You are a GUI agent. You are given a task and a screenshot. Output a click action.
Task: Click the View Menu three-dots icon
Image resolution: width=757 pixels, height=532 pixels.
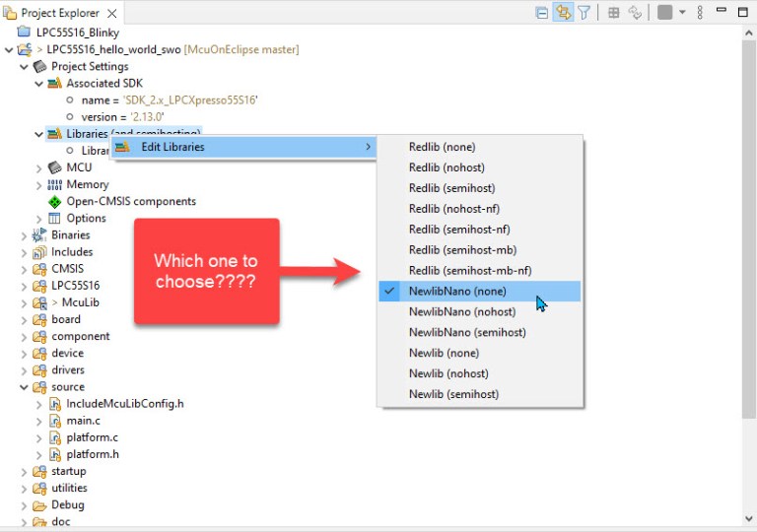701,13
